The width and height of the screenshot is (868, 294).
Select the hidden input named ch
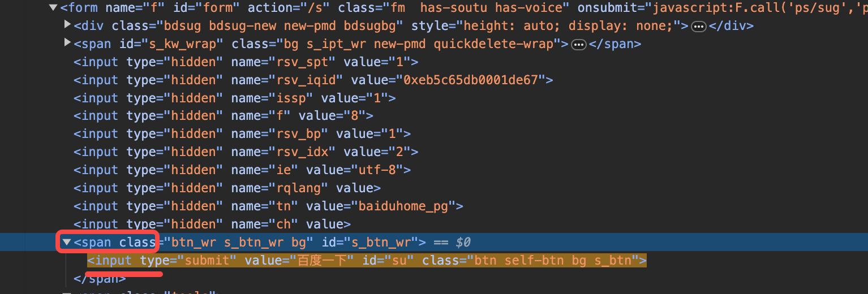[212, 224]
